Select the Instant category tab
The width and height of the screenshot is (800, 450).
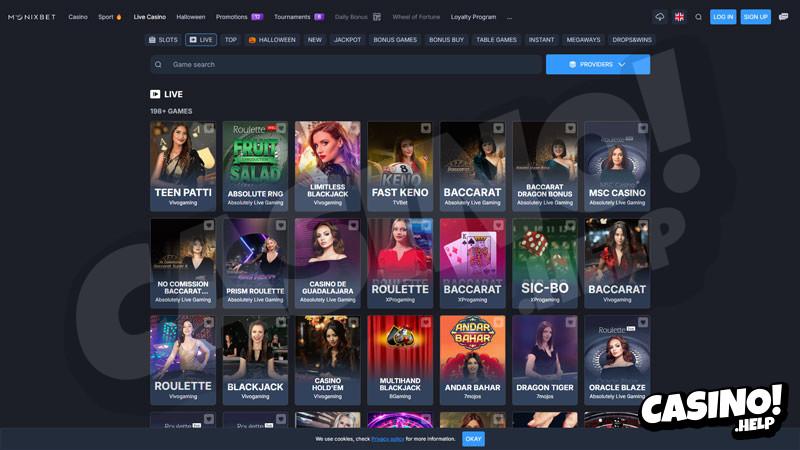tap(541, 40)
